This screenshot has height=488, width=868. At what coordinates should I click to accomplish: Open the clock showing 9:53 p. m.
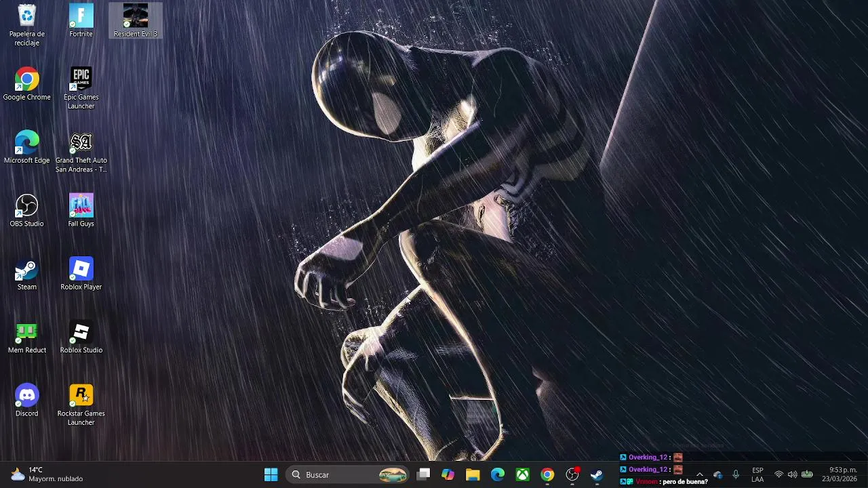point(840,474)
